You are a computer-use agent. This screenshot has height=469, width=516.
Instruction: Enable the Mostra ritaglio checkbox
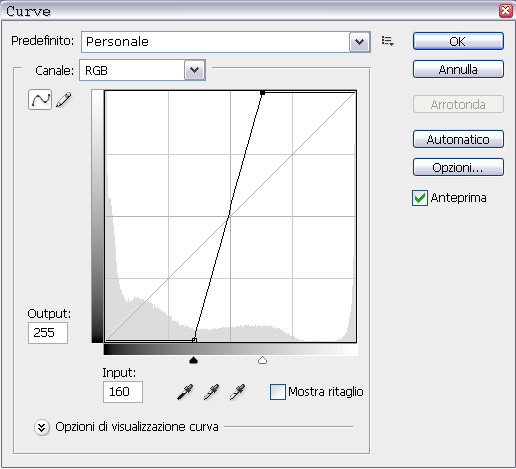[x=278, y=392]
